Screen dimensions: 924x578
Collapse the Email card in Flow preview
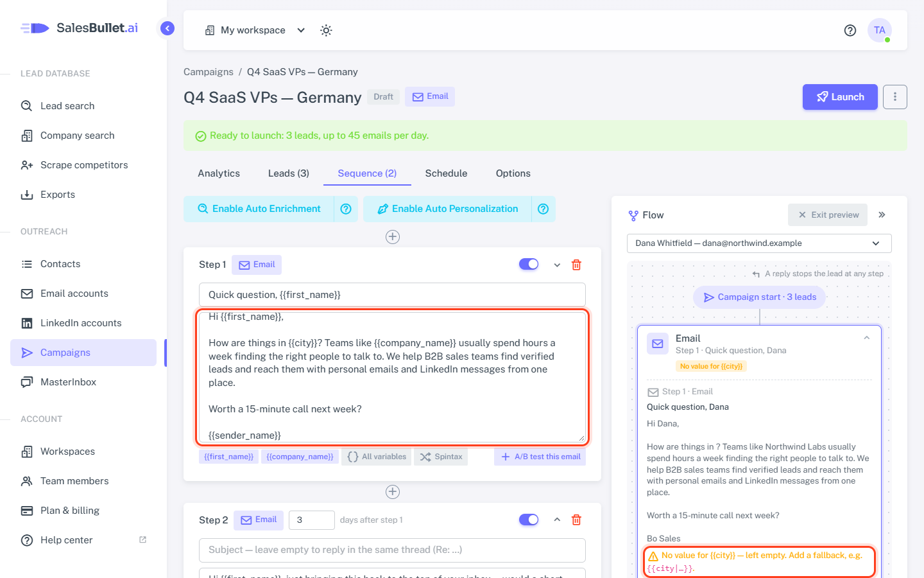tap(867, 338)
